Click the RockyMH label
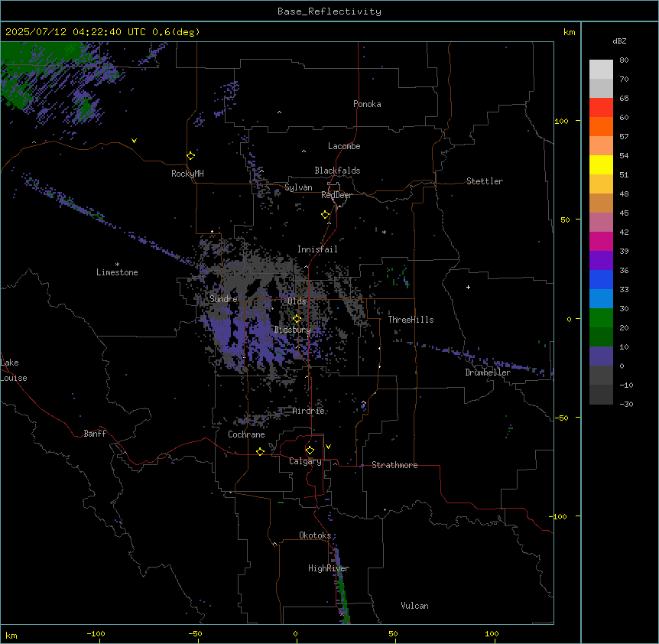This screenshot has height=644, width=659. [187, 174]
